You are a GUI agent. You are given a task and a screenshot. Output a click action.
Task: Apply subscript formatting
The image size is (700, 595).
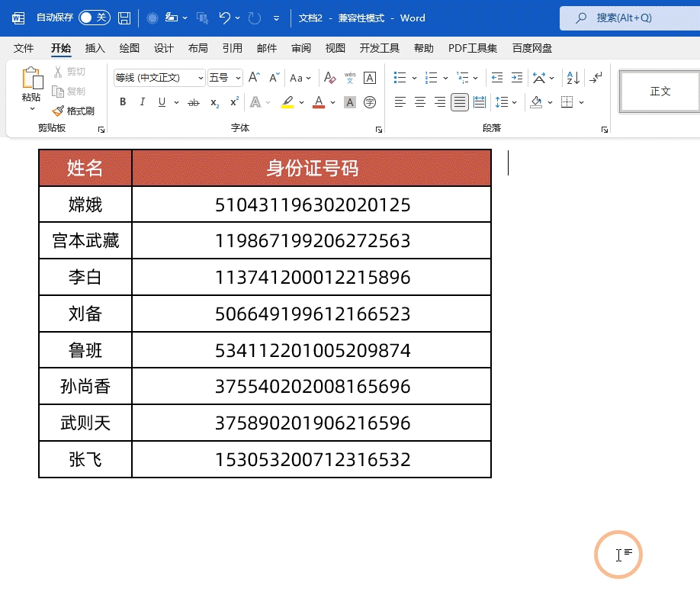(x=214, y=102)
